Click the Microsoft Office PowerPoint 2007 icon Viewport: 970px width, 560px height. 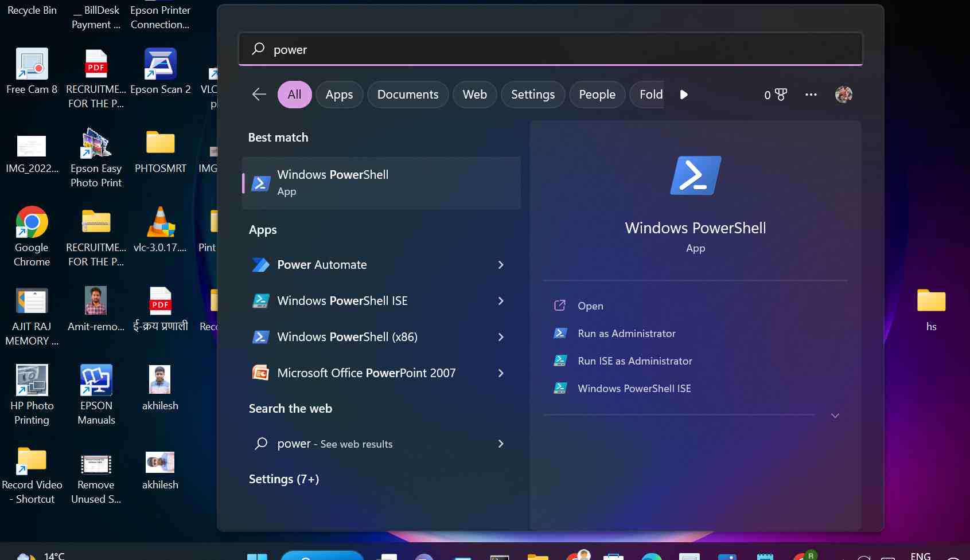[x=260, y=373]
